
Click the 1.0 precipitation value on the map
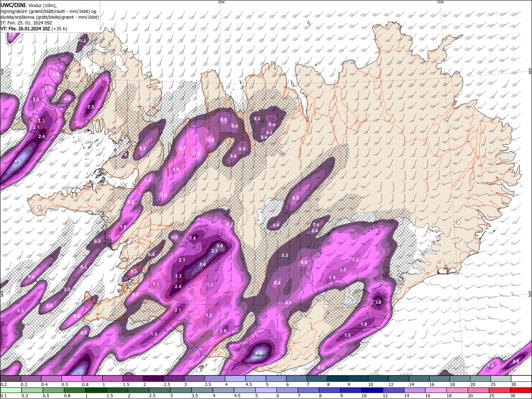coord(176,170)
